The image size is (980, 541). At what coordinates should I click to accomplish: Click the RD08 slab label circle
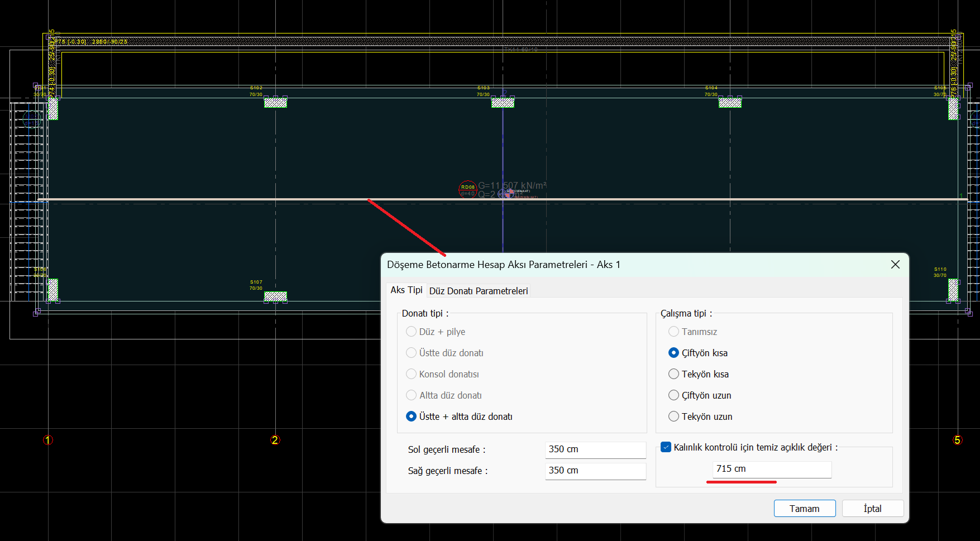(x=467, y=189)
